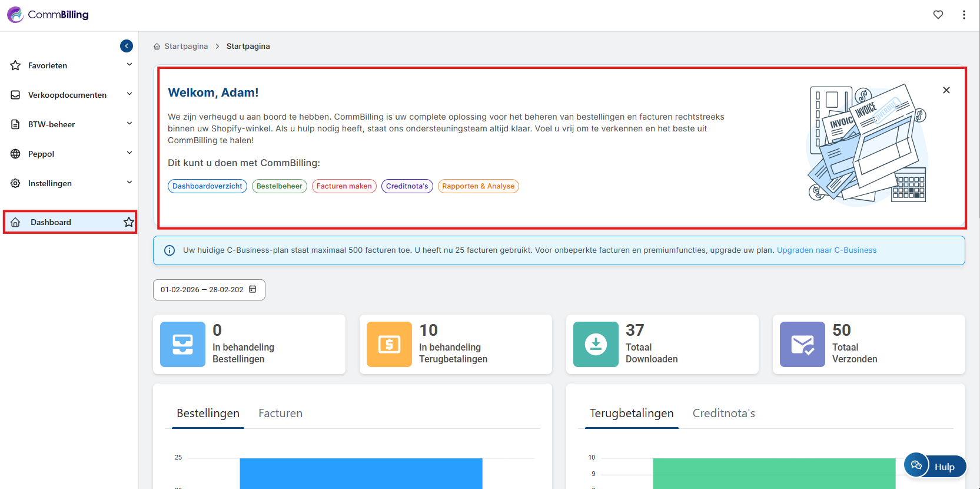Screen dimensions: 980x489
Task: Switch to the Facturen tab
Action: (x=280, y=414)
